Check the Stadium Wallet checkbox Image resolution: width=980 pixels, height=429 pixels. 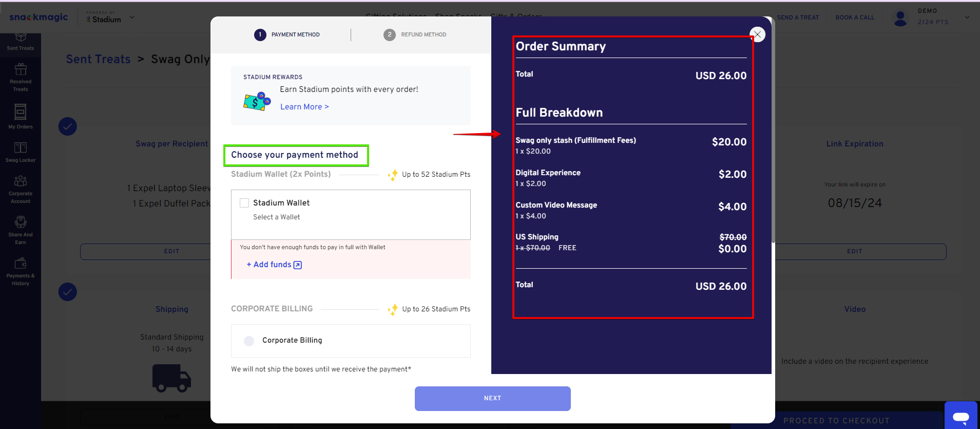coord(244,203)
